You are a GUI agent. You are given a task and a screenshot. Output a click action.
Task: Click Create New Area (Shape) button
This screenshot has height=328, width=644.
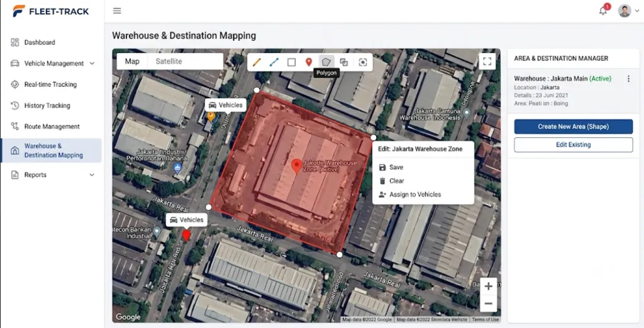[574, 127]
